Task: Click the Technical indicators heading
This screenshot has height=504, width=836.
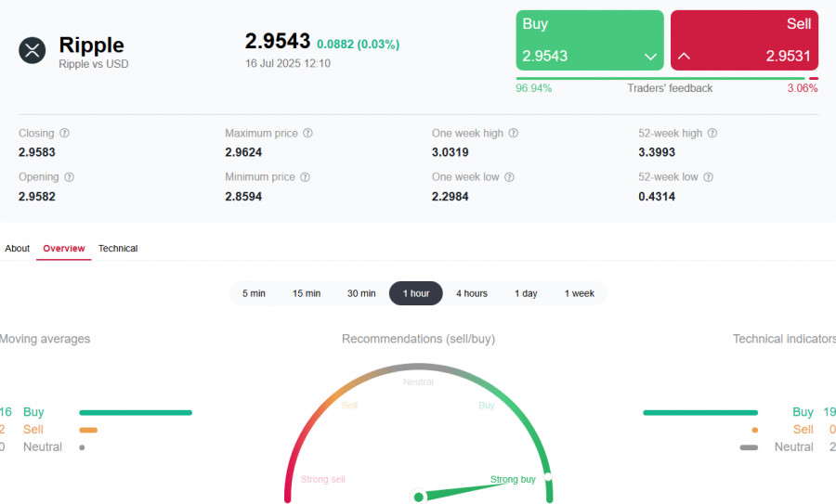Action: 784,339
